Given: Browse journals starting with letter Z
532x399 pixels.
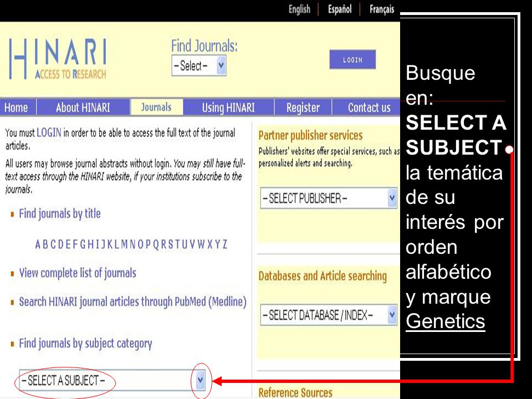Looking at the screenshot, I should click(x=225, y=244).
